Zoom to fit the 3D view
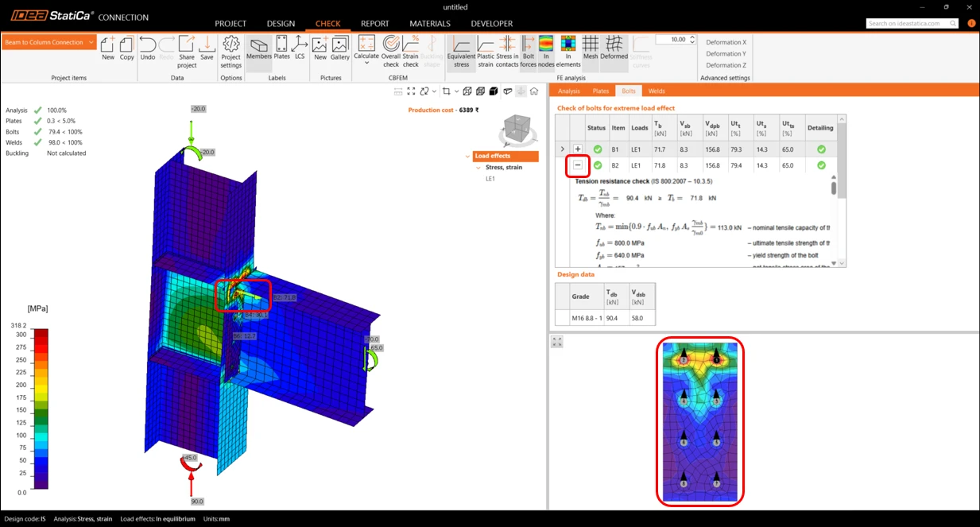 tap(412, 91)
